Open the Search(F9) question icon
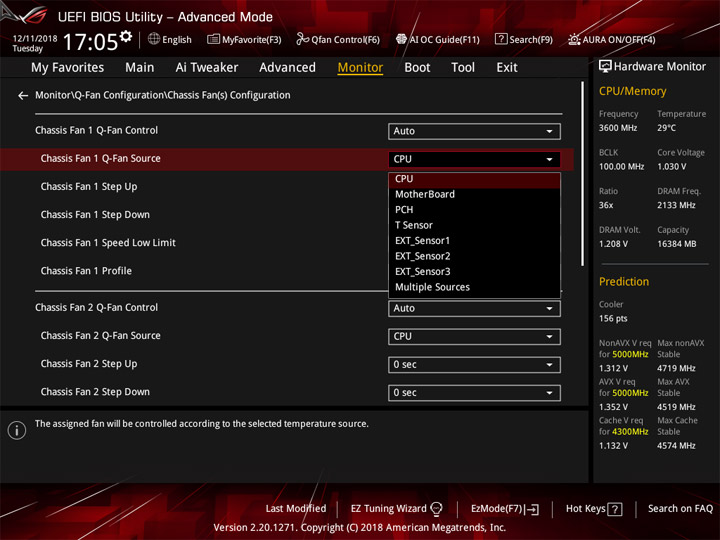The width and height of the screenshot is (720, 540). tap(501, 39)
